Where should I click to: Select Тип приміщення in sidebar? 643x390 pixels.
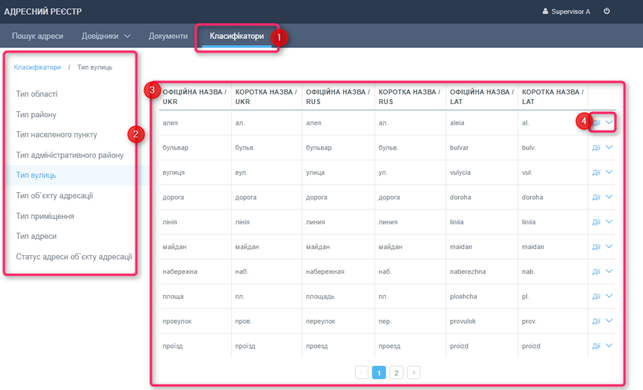click(x=45, y=216)
